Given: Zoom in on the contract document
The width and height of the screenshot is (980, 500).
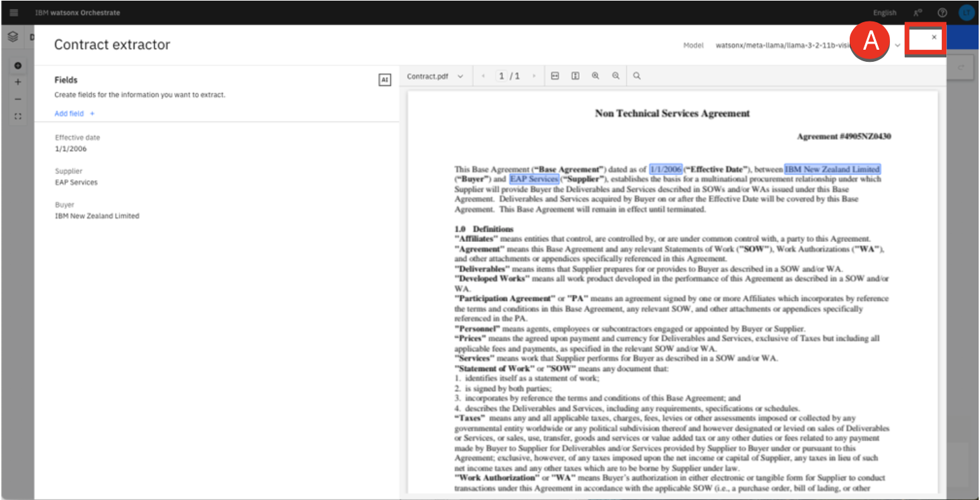Looking at the screenshot, I should pyautogui.click(x=595, y=77).
